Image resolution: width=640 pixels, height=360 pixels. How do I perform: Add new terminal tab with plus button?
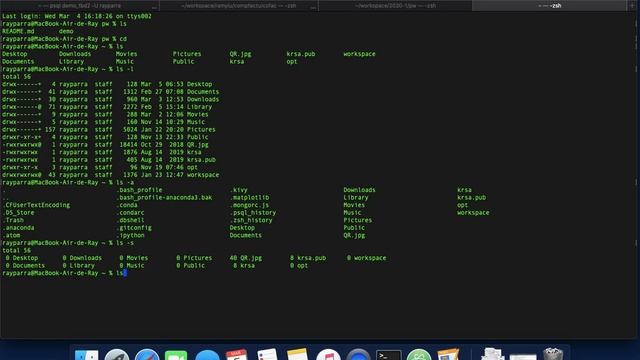633,6
